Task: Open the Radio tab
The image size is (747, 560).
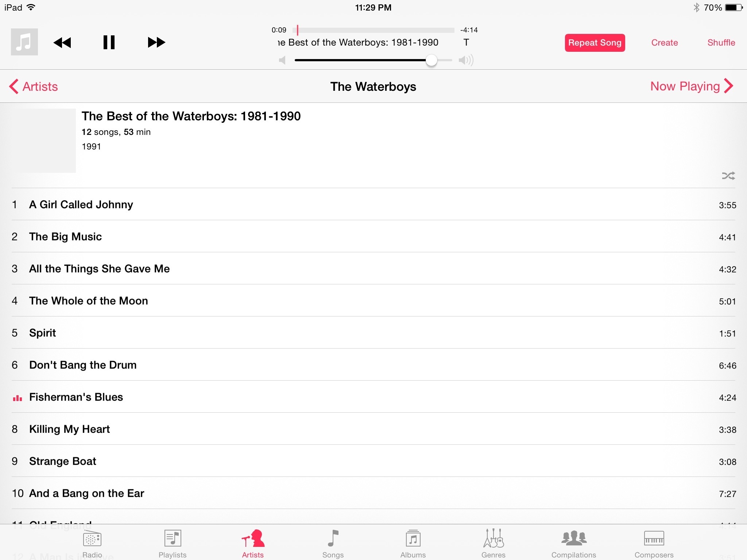Action: (x=92, y=544)
